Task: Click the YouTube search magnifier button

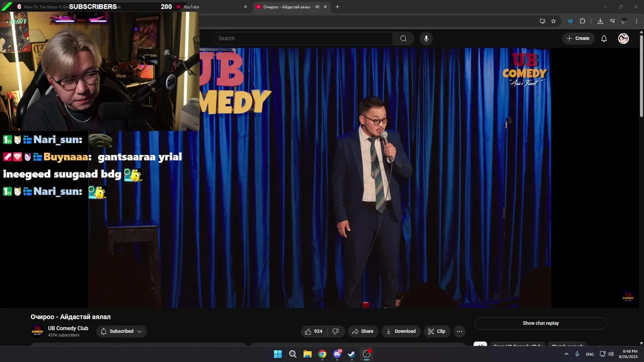Action: [404, 38]
